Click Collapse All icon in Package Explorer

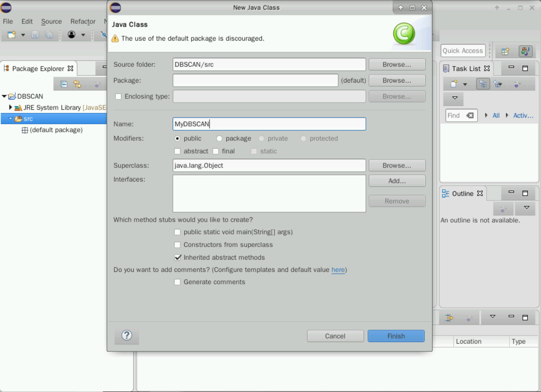[x=64, y=84]
